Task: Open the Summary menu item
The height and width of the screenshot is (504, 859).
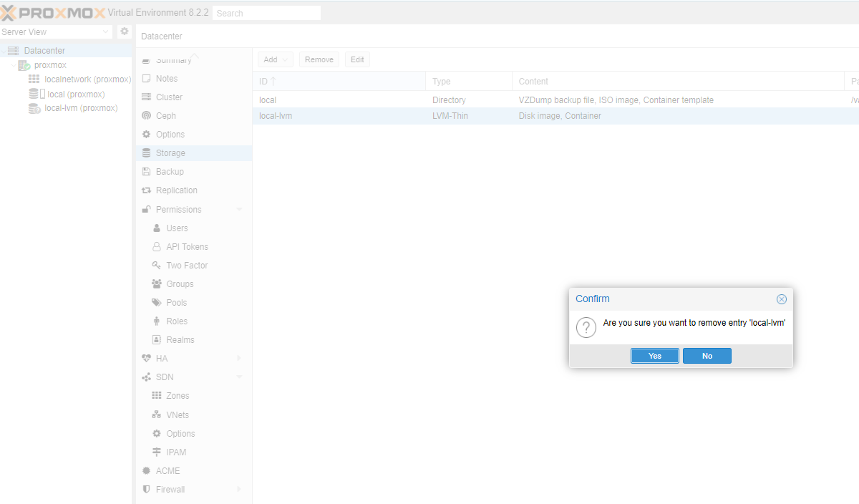Action: point(193,60)
